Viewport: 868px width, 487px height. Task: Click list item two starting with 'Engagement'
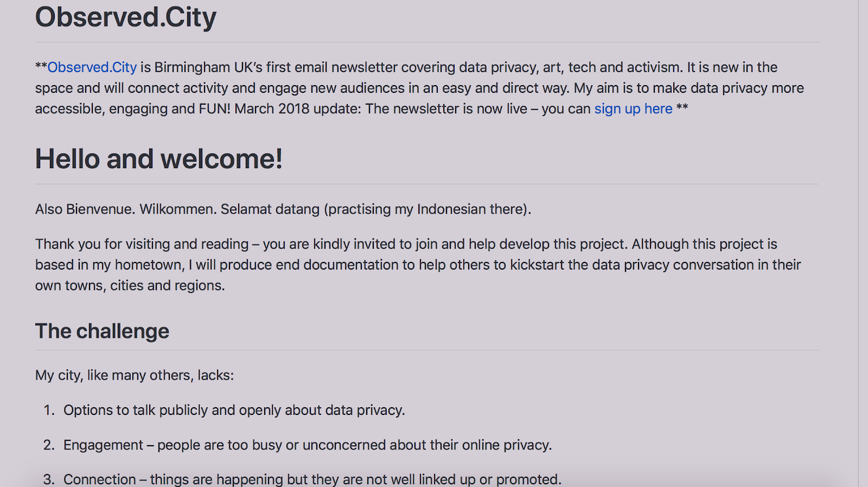click(307, 445)
